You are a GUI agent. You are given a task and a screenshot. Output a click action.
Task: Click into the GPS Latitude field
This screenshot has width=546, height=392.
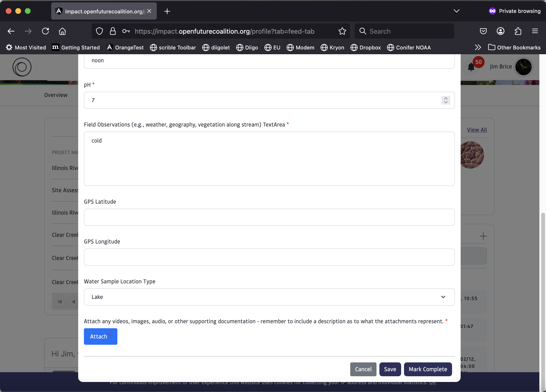click(x=269, y=217)
